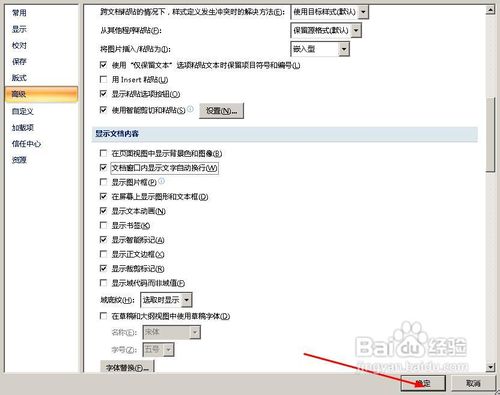
Task: Toggle 显示裁剪标记 checkbox
Action: pyautogui.click(x=103, y=268)
